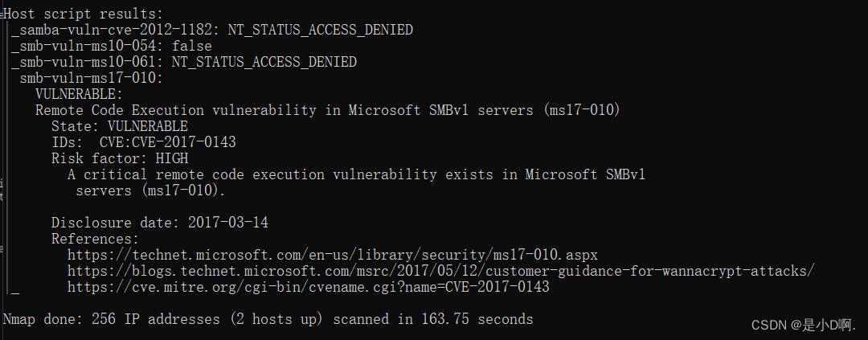
Task: Click the 'References:' label
Action: (95, 239)
